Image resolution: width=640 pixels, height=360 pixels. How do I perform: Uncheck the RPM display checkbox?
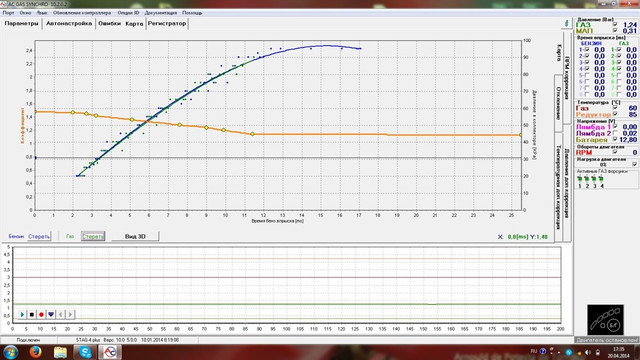tap(615, 152)
